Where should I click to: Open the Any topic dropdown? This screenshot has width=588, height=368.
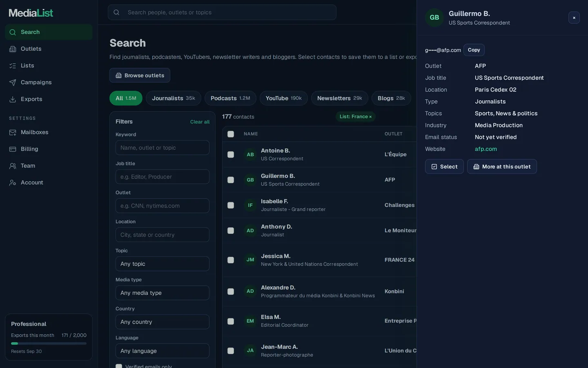pos(163,264)
